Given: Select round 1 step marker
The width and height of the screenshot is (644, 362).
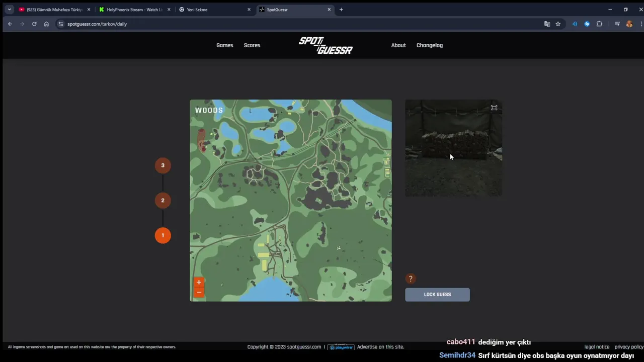Looking at the screenshot, I should click(x=163, y=235).
